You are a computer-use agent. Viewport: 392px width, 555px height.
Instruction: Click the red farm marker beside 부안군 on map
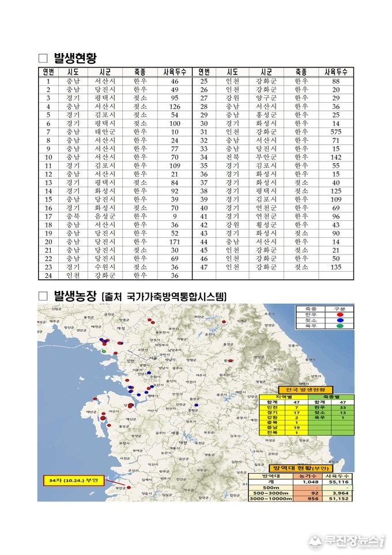click(x=129, y=487)
